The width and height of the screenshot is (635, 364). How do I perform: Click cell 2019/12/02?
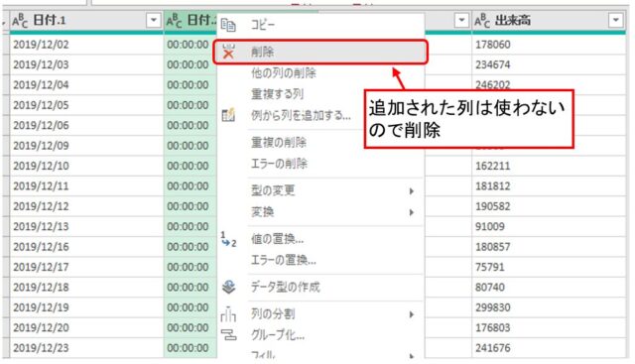[x=86, y=45]
